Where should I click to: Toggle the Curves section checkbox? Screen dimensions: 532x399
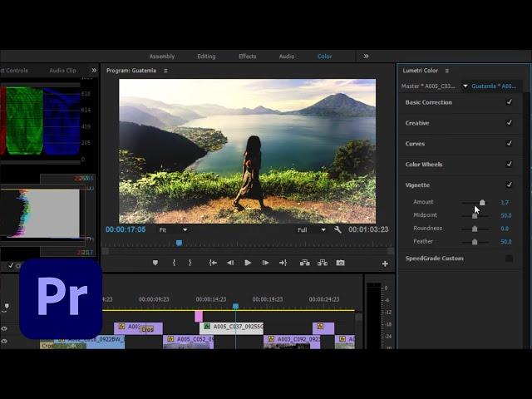pos(509,143)
